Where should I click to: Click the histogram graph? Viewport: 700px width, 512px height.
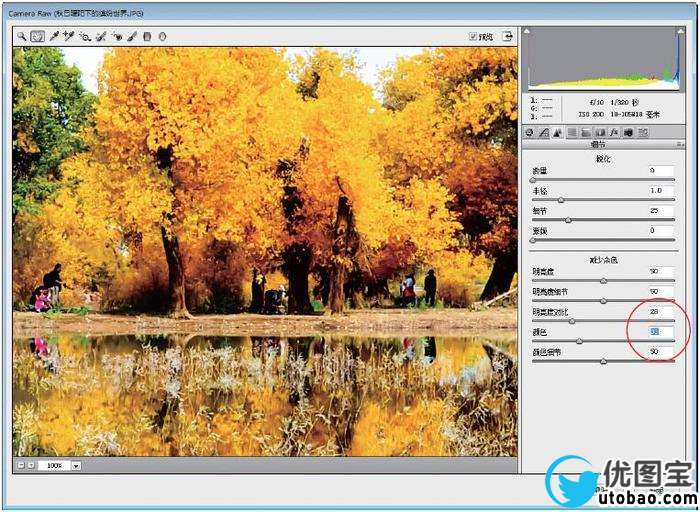[x=604, y=59]
